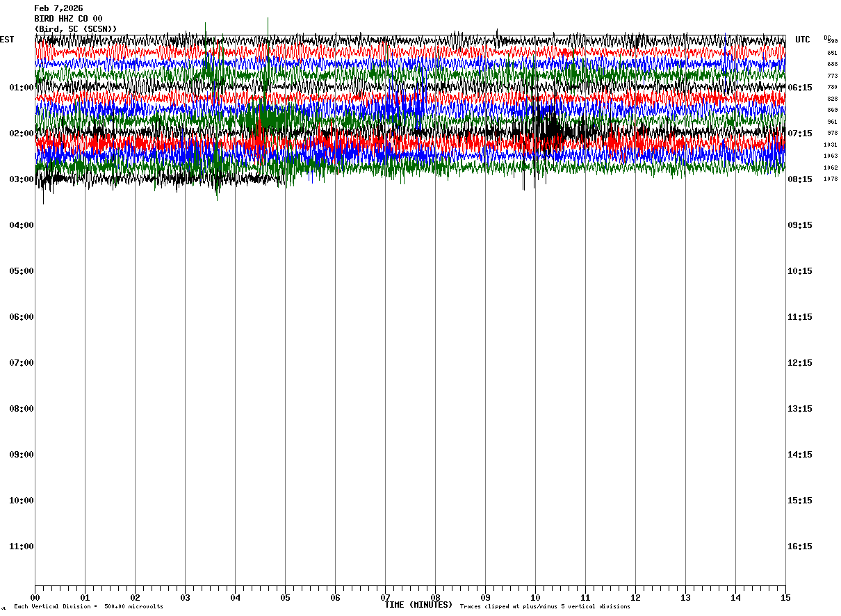Click minute tick label 13 on time axis

point(685,598)
